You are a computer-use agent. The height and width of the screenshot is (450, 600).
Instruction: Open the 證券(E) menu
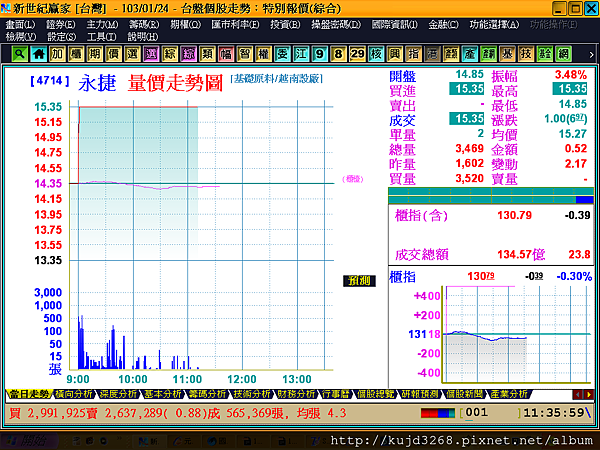pos(60,24)
